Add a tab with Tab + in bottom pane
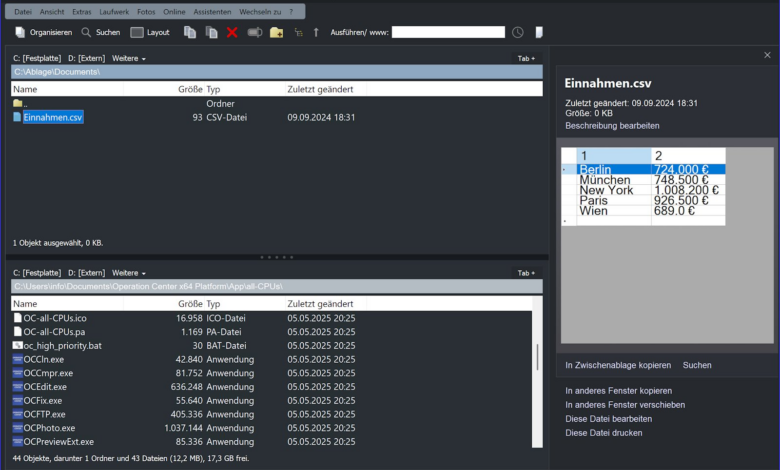Image resolution: width=780 pixels, height=470 pixels. click(x=526, y=273)
